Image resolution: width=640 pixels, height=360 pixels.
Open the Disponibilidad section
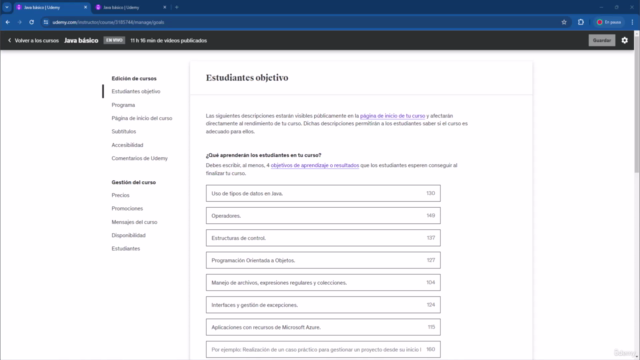tap(129, 235)
